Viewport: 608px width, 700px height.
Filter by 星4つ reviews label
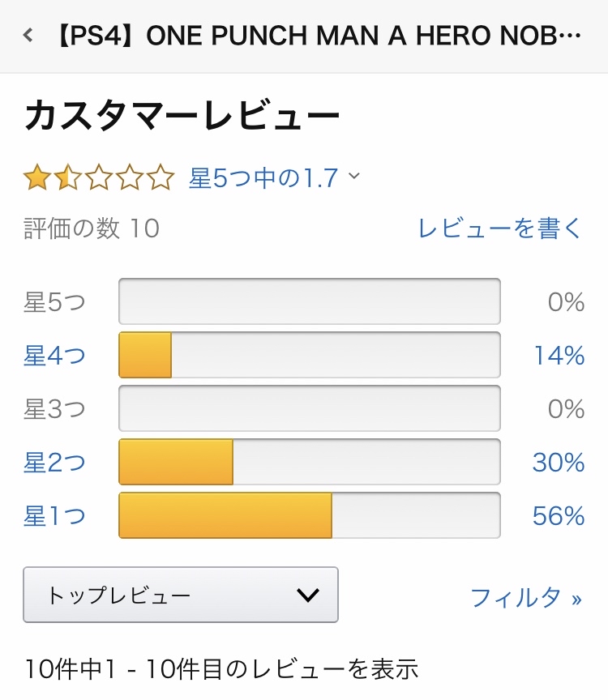(x=54, y=356)
